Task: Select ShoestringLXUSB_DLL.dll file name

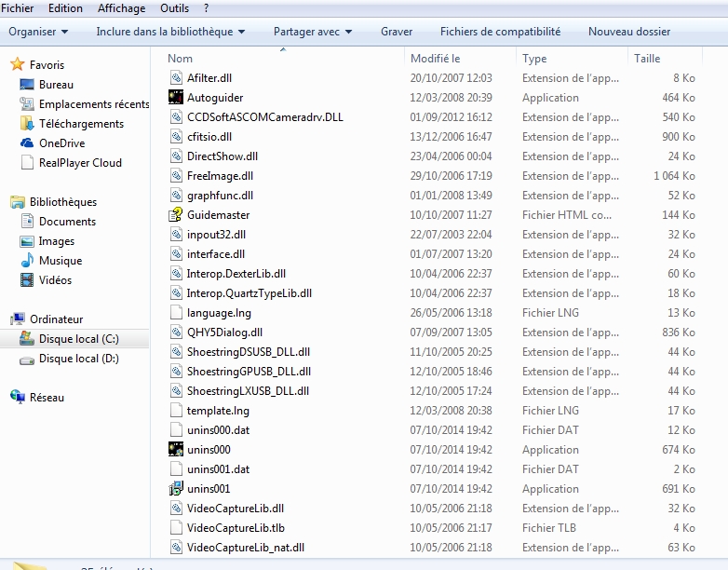Action: coord(248,390)
